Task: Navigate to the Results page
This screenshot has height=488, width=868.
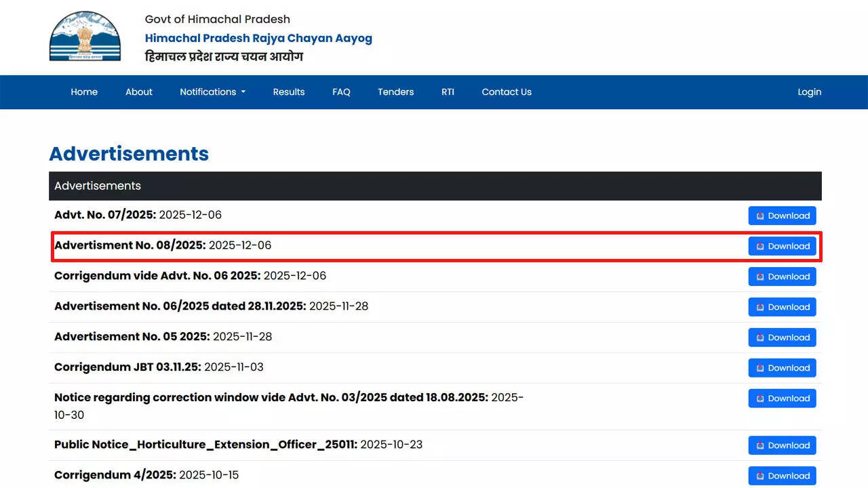Action: click(x=289, y=92)
